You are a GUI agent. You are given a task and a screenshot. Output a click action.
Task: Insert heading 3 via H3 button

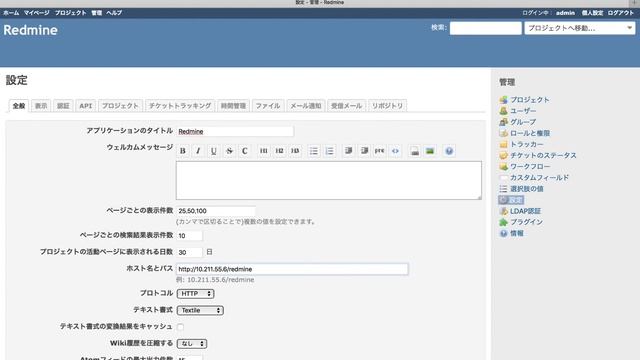click(x=295, y=151)
